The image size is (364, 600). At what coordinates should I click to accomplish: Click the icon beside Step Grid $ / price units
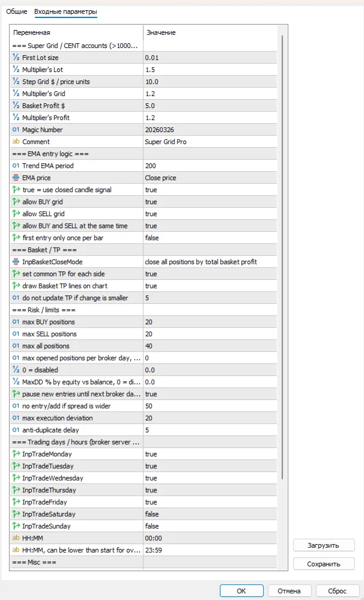click(x=16, y=82)
